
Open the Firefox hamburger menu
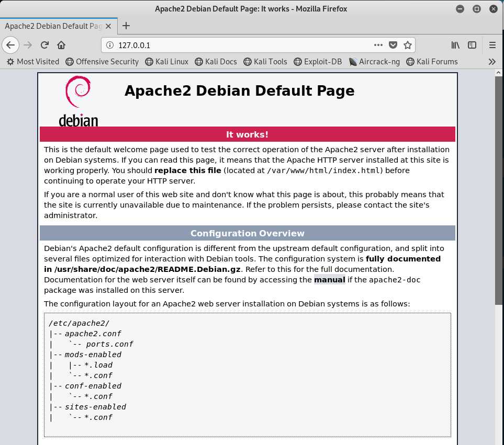(492, 45)
